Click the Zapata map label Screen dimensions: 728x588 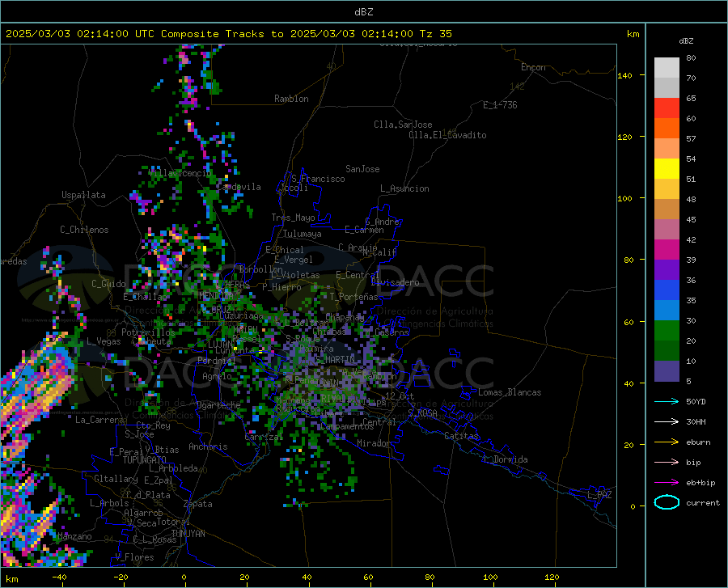[x=198, y=504]
